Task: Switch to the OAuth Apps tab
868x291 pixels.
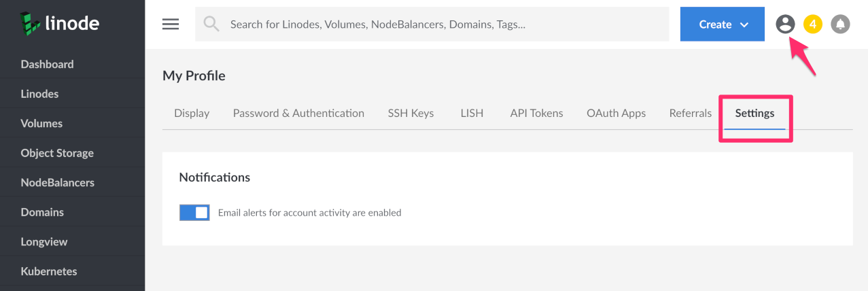Action: point(616,114)
